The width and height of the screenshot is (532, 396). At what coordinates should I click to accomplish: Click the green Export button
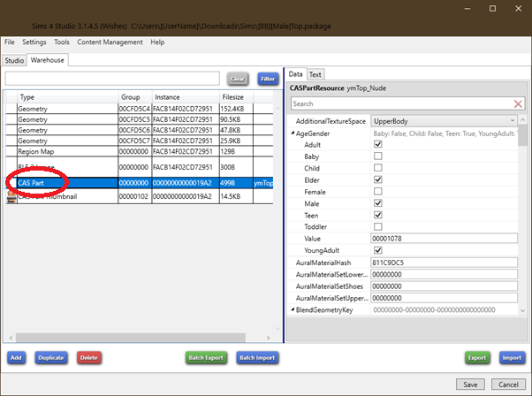(477, 358)
